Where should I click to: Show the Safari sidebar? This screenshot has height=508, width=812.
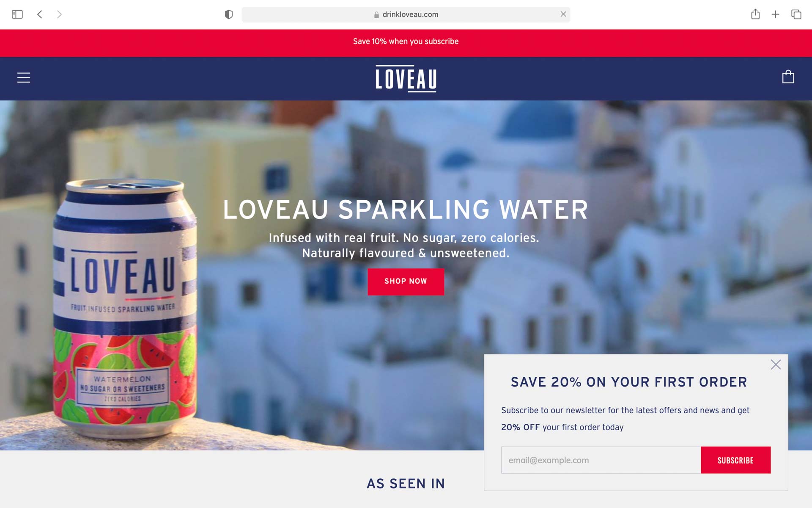(x=17, y=14)
